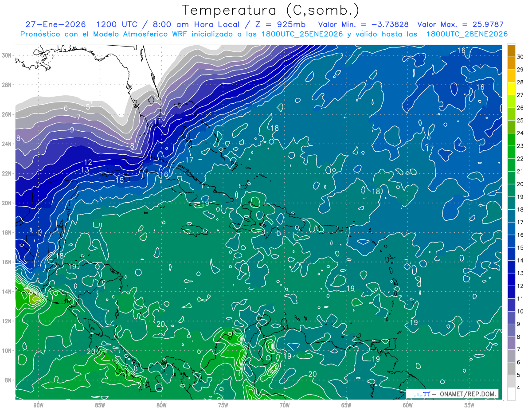Click the "8:00 am Hora Local" text
Image resolution: width=532 pixels, height=411 pixels.
(x=196, y=24)
